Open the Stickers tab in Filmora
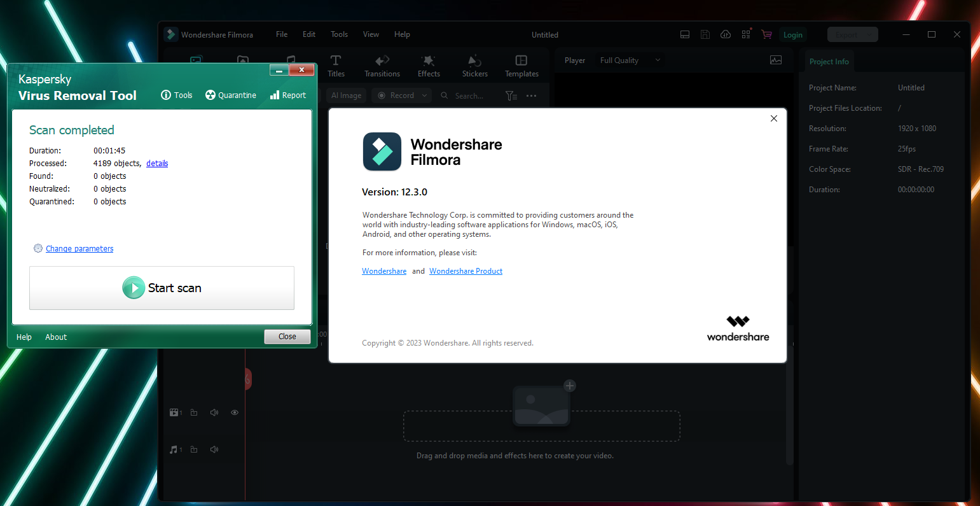This screenshot has height=506, width=980. pyautogui.click(x=475, y=66)
